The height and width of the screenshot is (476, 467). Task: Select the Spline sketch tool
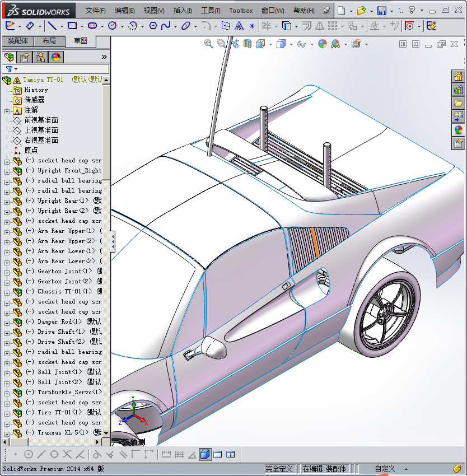tap(166, 26)
